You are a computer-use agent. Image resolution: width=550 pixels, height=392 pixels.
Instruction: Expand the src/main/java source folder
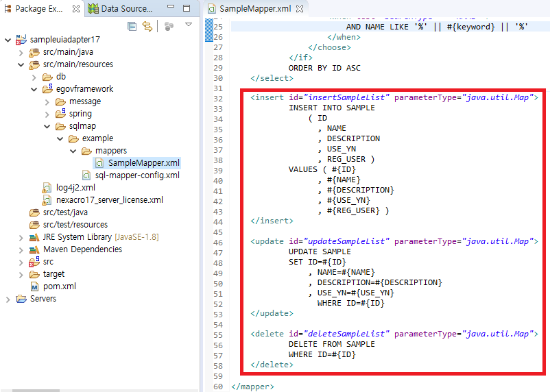(x=21, y=52)
